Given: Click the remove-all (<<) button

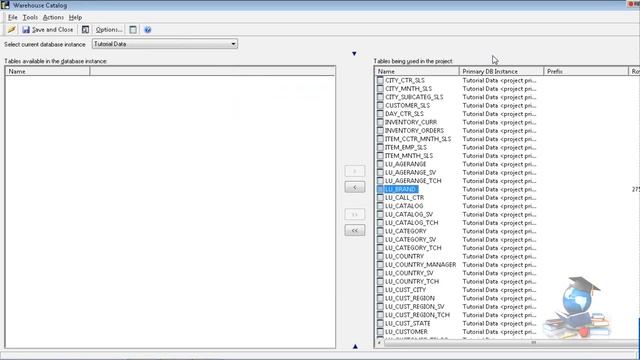Looking at the screenshot, I should tap(355, 230).
